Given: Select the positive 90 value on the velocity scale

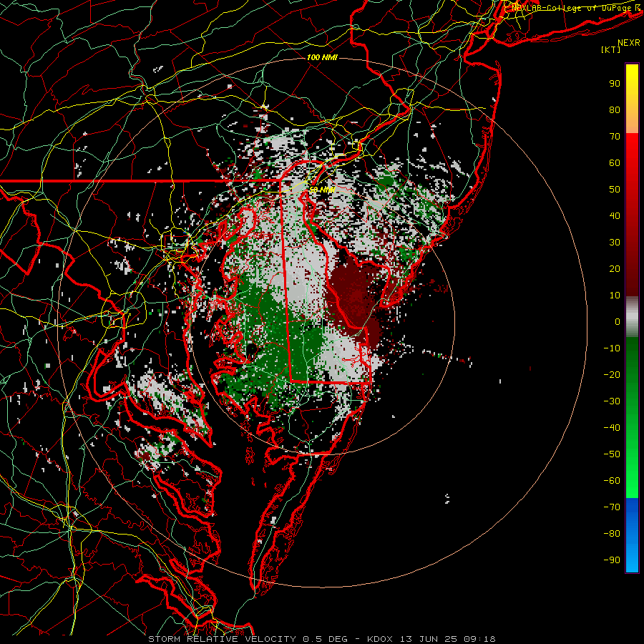Looking at the screenshot, I should point(615,84).
